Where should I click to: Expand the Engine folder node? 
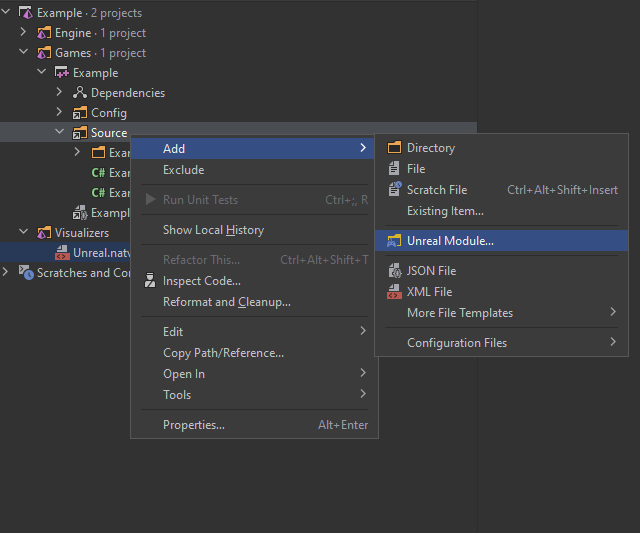pyautogui.click(x=24, y=33)
